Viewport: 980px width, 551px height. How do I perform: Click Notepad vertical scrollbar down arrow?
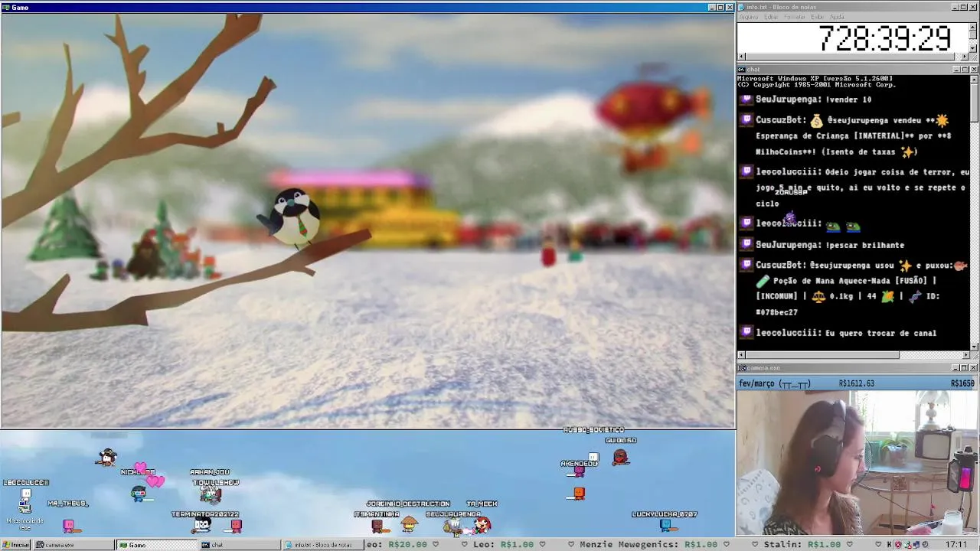(x=973, y=48)
